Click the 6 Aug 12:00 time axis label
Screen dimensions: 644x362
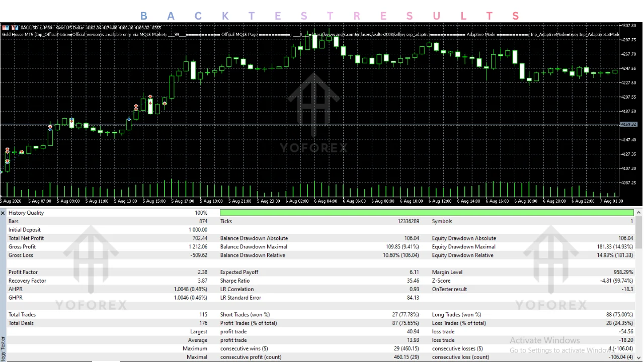pyautogui.click(x=440, y=202)
